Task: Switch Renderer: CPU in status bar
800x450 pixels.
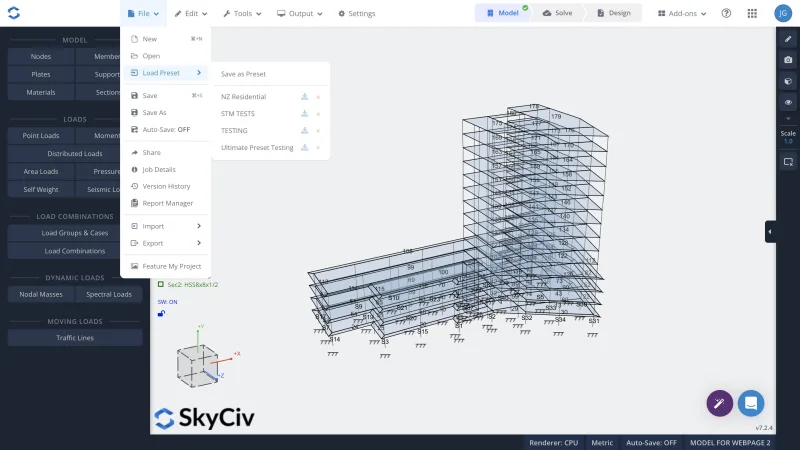Action: [553, 443]
